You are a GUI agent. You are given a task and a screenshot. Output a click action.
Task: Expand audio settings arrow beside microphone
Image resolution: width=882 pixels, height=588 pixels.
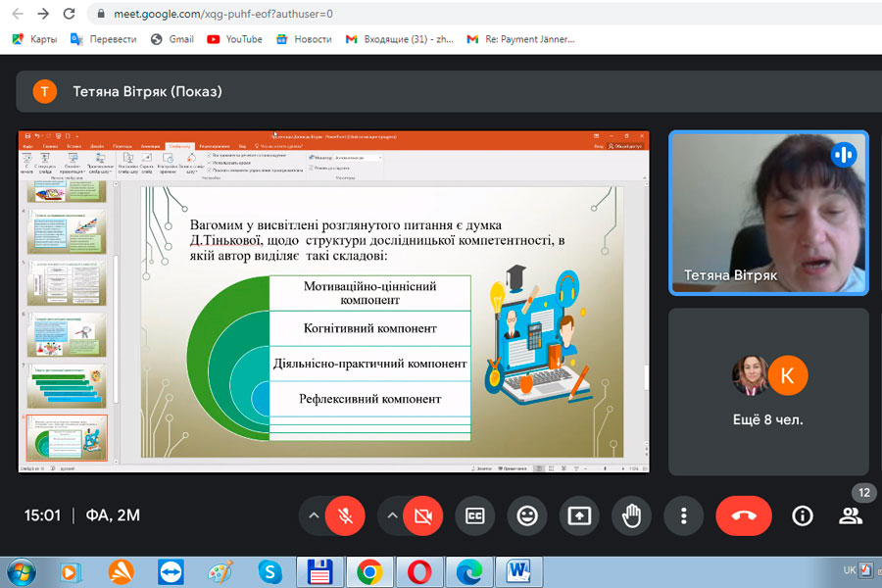pos(314,515)
